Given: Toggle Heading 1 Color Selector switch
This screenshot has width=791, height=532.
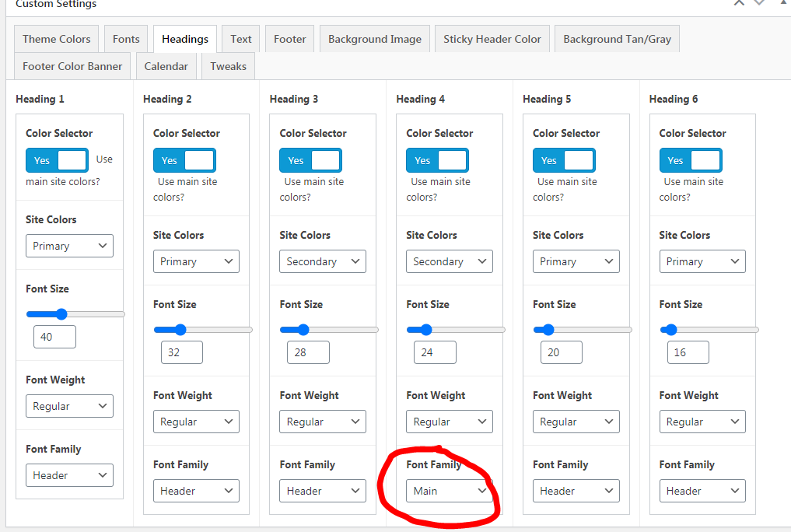Looking at the screenshot, I should 57,160.
